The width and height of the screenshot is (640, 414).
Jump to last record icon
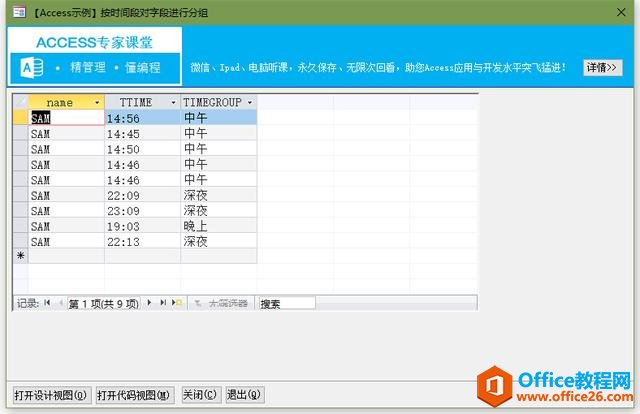point(163,303)
